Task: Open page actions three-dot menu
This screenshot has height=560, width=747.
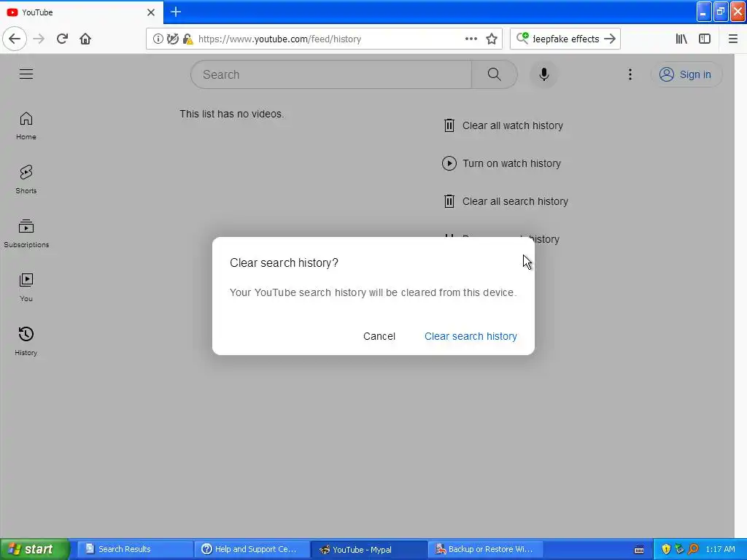Action: [x=471, y=39]
